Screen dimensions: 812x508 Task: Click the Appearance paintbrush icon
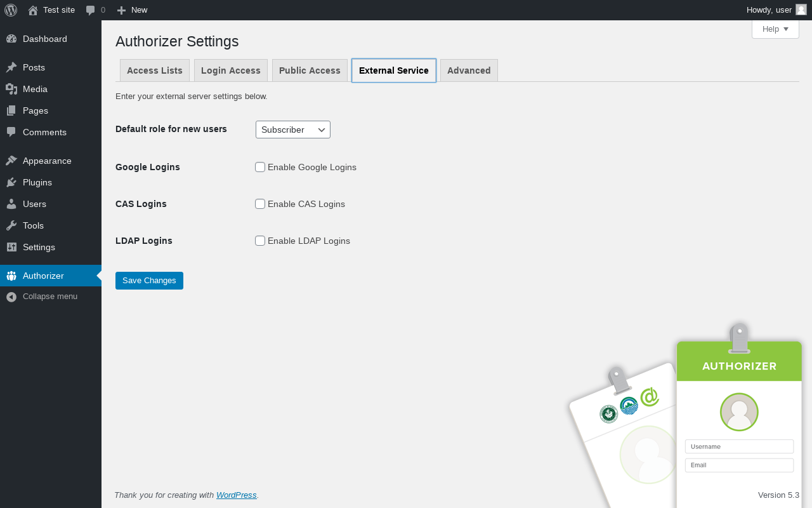[x=11, y=161]
